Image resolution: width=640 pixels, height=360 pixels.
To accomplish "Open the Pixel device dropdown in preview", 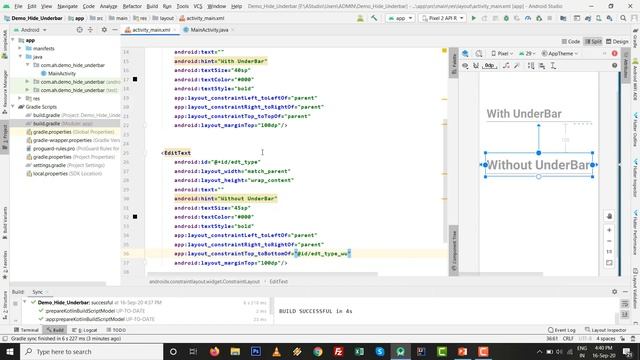I will [502, 53].
